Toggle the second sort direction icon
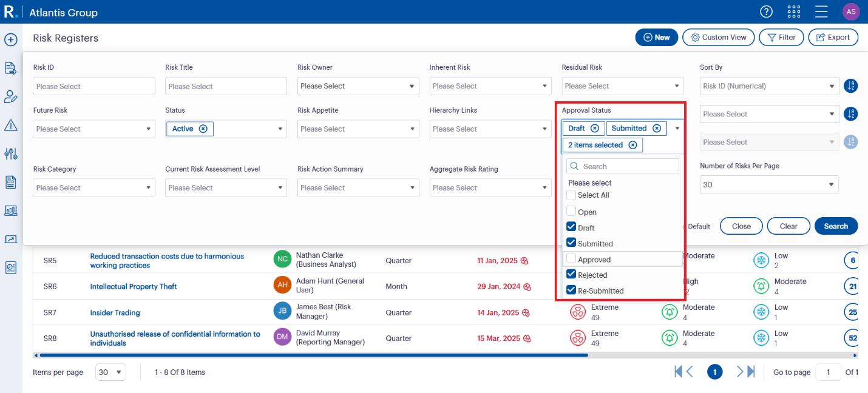This screenshot has height=393, width=868. (x=850, y=114)
